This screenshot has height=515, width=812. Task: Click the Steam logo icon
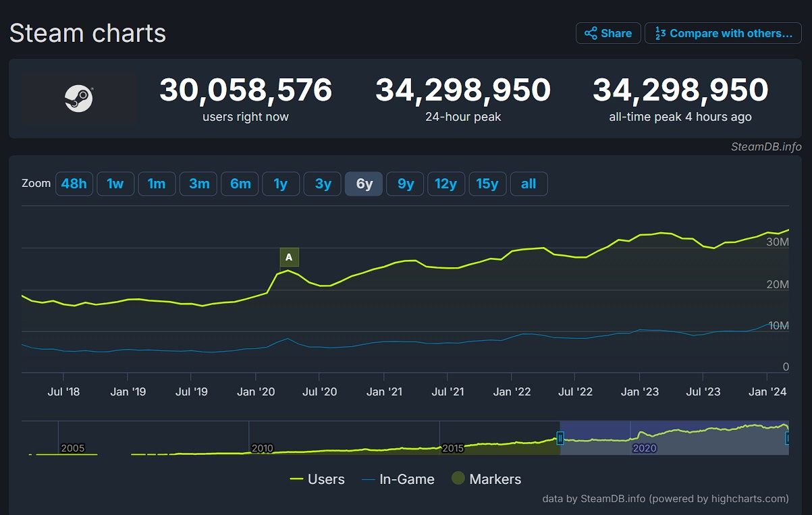[x=79, y=99]
